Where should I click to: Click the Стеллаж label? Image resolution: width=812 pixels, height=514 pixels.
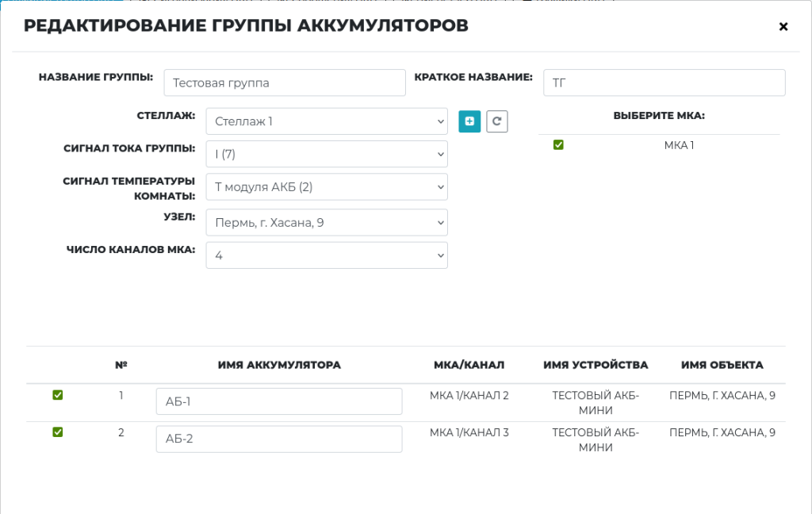166,116
